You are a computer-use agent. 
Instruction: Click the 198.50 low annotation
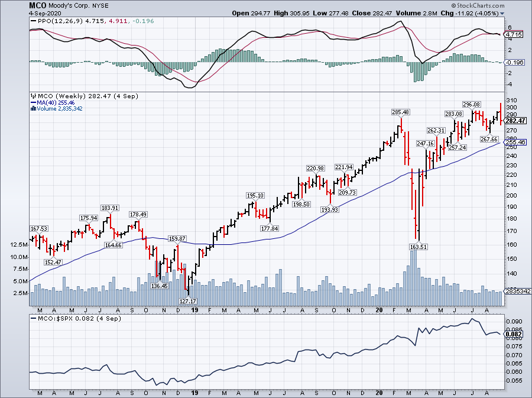coord(301,204)
